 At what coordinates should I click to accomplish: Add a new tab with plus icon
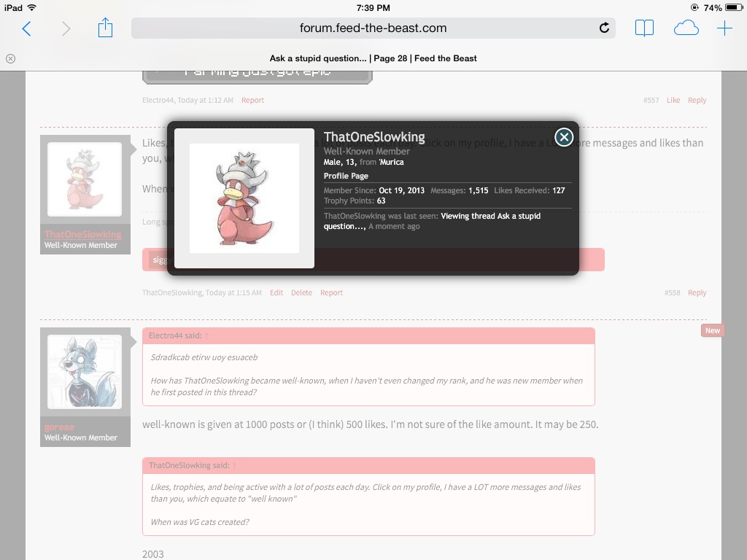tap(724, 28)
